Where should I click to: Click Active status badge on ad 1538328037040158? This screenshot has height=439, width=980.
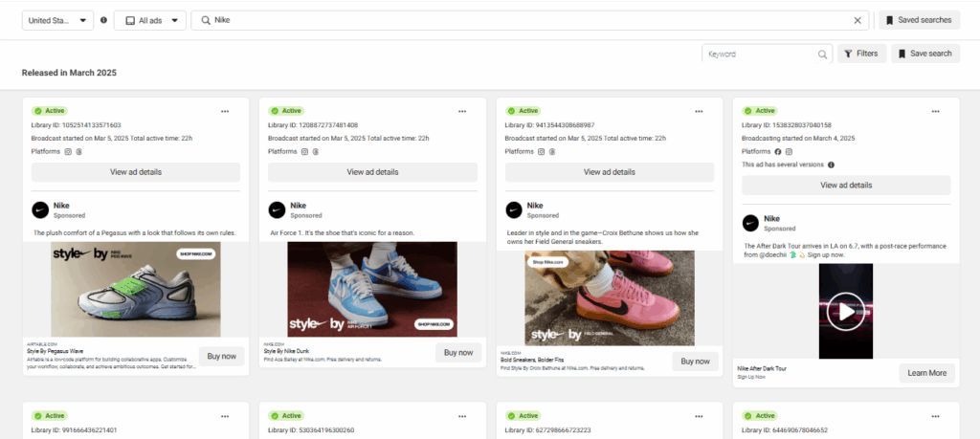pos(760,111)
